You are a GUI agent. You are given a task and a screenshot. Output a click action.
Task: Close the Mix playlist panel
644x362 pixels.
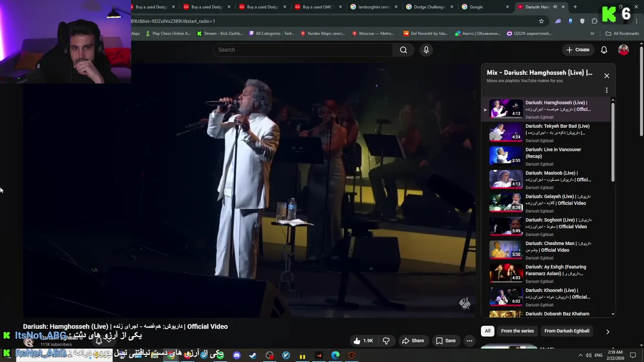coord(607,76)
